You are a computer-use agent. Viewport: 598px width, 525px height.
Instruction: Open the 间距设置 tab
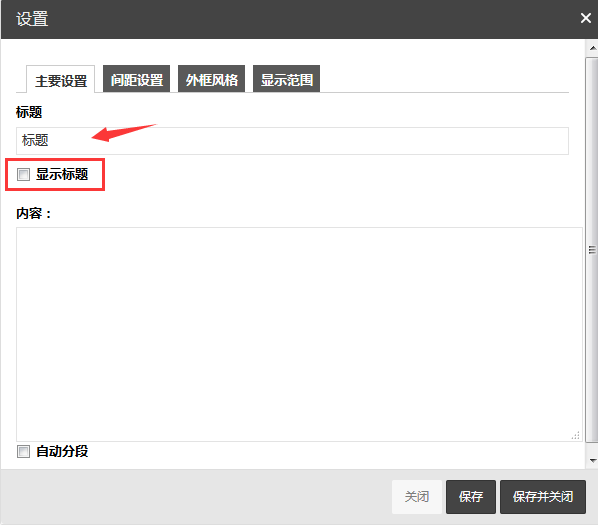pos(137,79)
